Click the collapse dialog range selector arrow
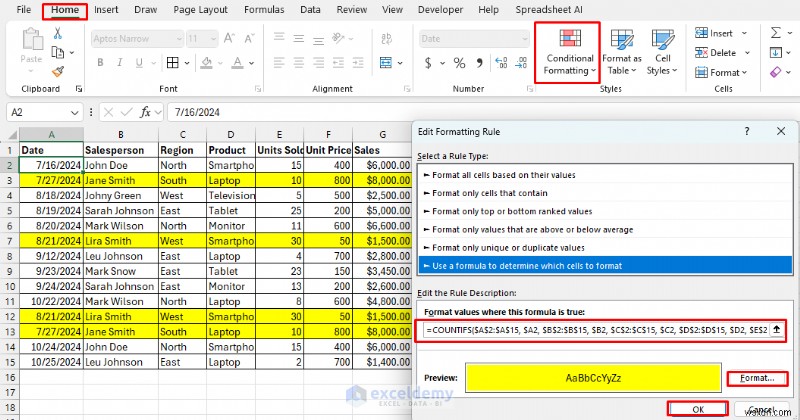Image resolution: width=800 pixels, height=420 pixels. pyautogui.click(x=776, y=330)
